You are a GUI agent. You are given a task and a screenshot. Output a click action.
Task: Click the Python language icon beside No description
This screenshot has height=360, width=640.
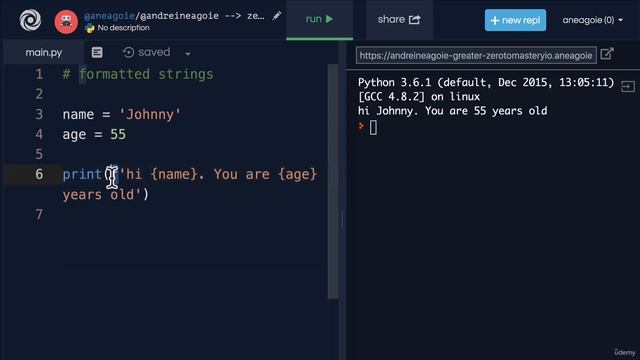[x=89, y=28]
